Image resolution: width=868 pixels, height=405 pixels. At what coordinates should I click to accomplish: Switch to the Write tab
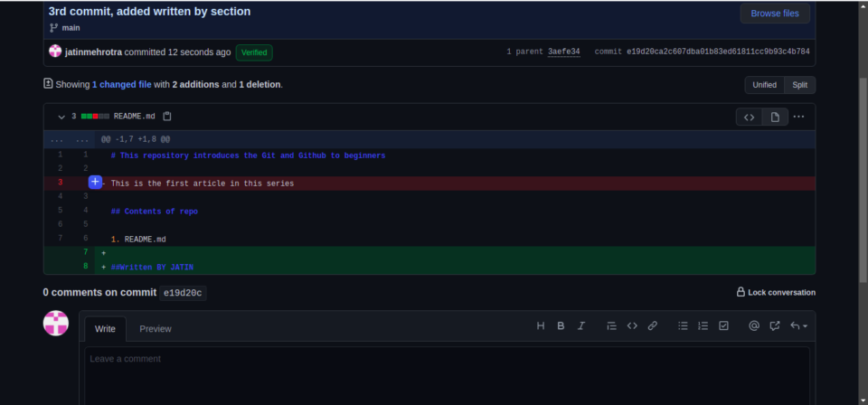(105, 329)
